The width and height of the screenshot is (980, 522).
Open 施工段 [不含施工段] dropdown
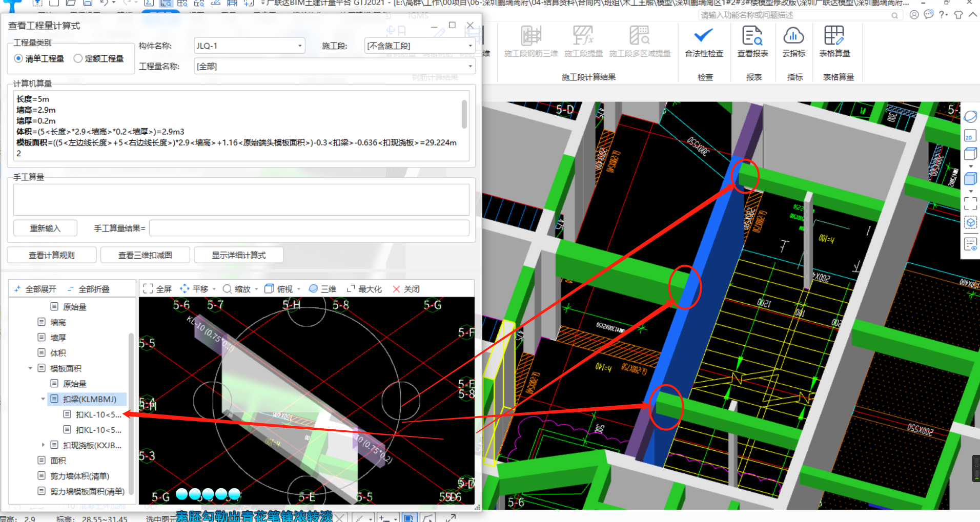point(420,46)
